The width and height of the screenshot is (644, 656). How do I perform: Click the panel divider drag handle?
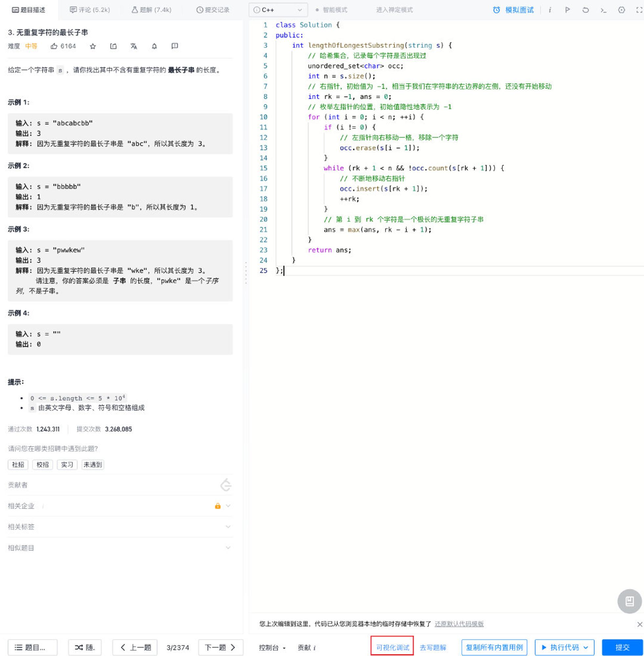pyautogui.click(x=246, y=272)
